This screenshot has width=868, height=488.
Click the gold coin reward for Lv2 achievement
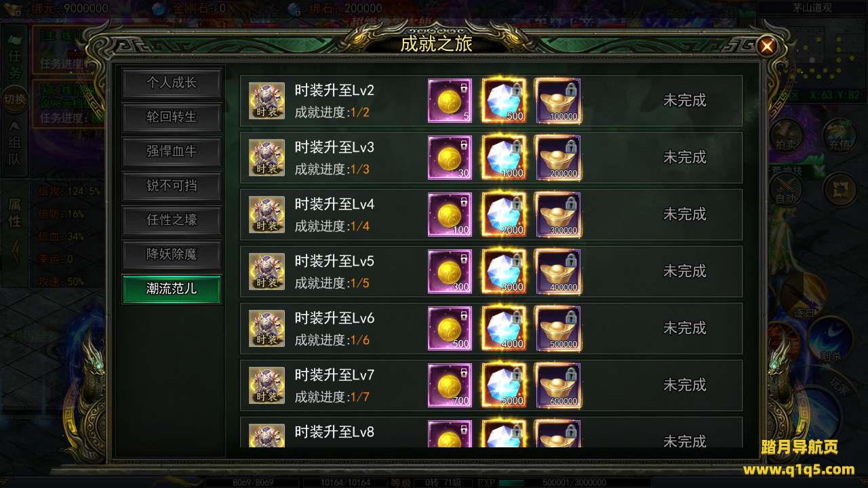point(450,101)
